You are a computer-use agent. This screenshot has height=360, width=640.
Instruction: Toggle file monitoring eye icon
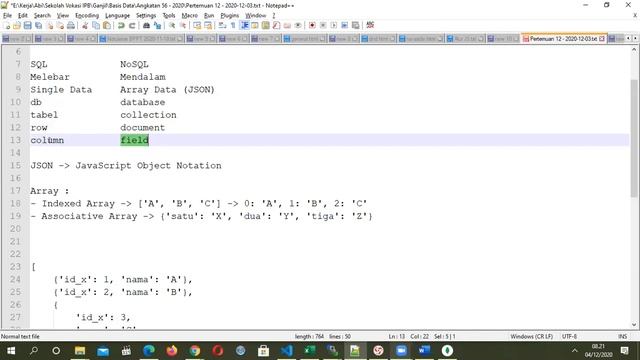coord(298,25)
